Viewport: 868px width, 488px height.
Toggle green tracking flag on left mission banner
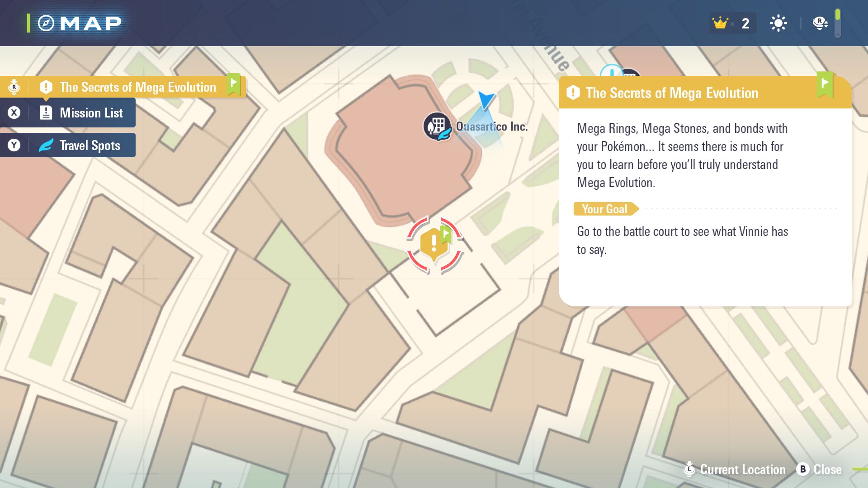click(x=233, y=84)
